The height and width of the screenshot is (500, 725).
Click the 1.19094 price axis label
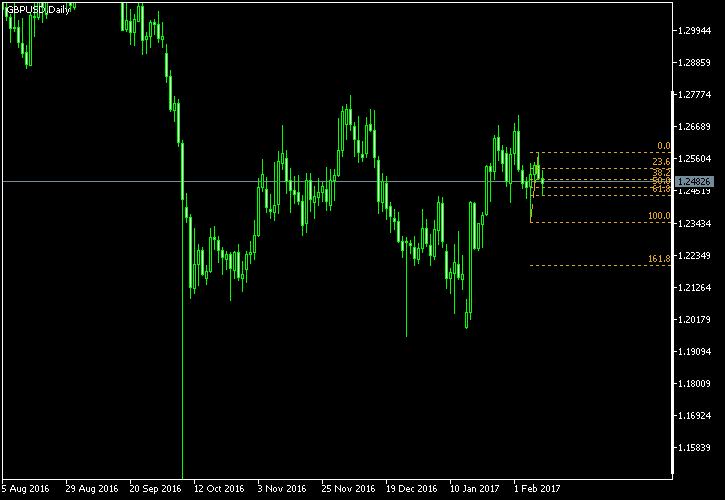tap(694, 352)
